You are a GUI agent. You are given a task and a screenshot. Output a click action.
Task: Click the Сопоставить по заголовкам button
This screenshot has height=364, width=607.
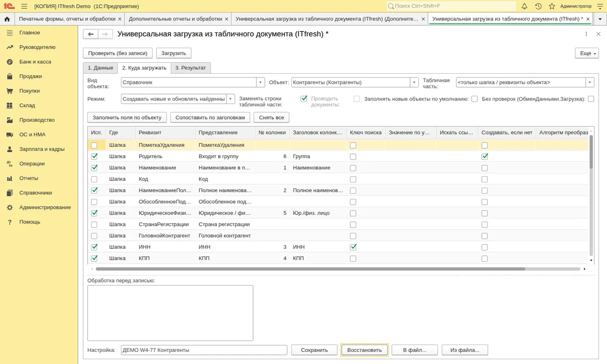click(x=210, y=117)
